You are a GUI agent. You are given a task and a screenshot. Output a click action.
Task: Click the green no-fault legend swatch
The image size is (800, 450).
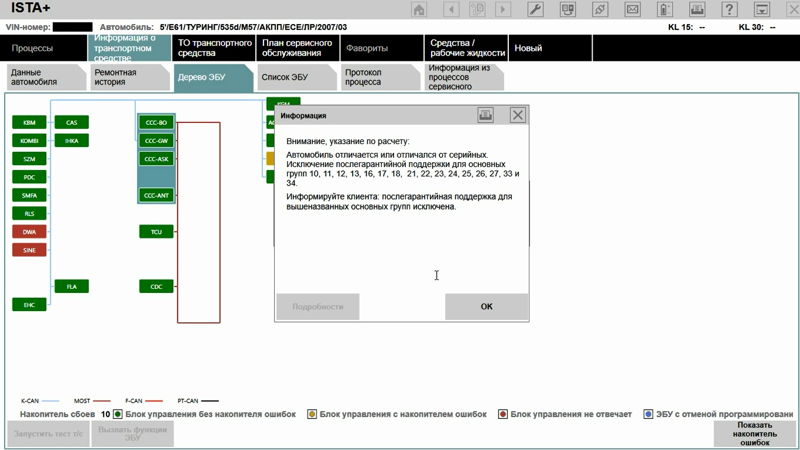(x=118, y=413)
